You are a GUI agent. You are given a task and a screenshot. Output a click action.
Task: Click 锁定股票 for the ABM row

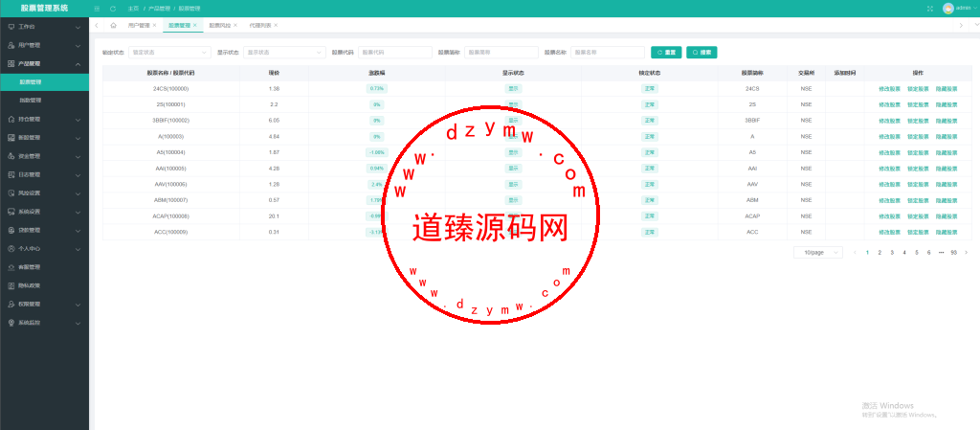[918, 200]
